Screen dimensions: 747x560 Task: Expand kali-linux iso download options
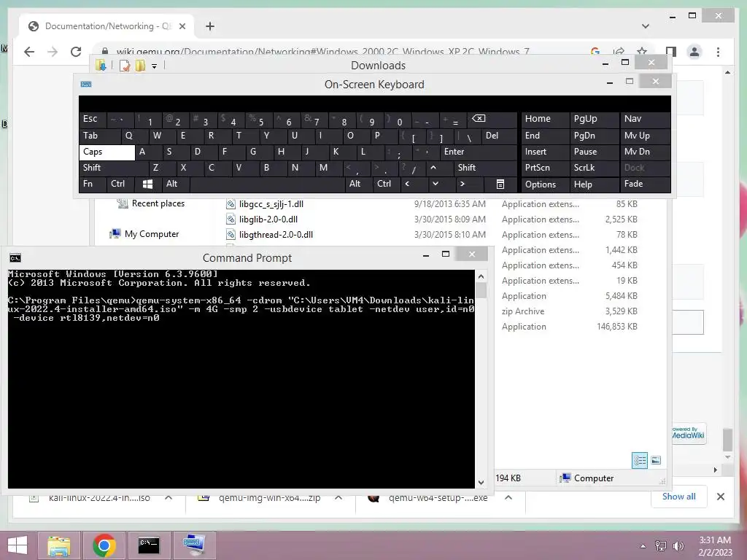click(x=169, y=497)
